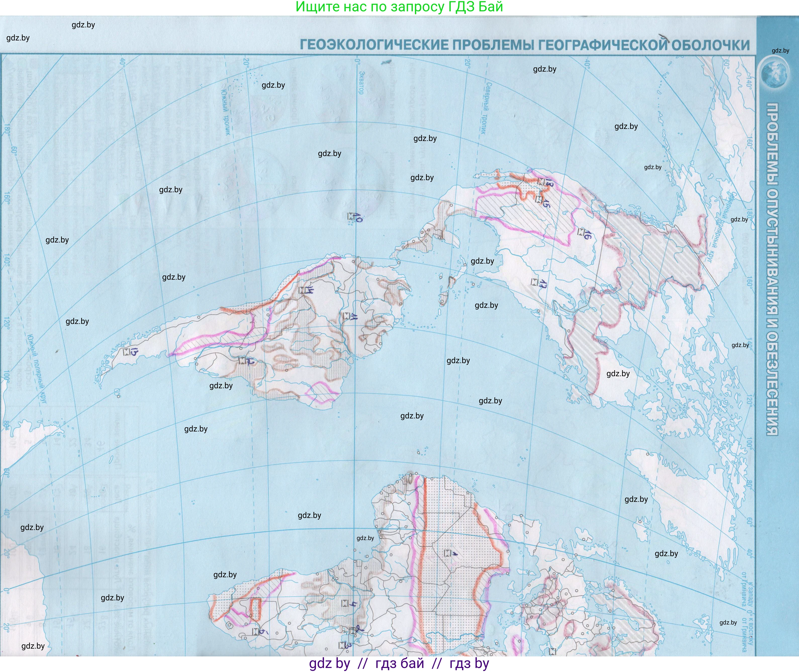Click the 'Ищите нас по запросу ГДЗ Бай' banner
The width and height of the screenshot is (799, 672).
point(399,7)
